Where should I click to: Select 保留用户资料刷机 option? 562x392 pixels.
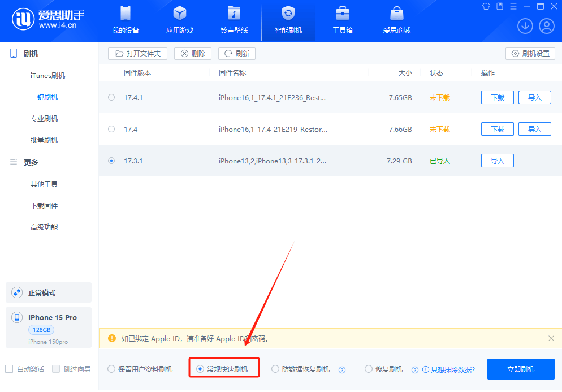140,369
